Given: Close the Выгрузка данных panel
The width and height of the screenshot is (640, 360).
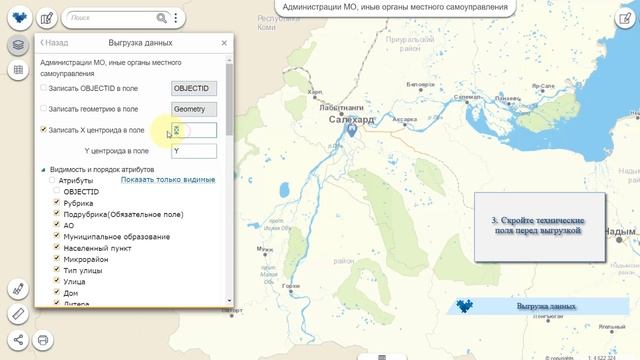Looking at the screenshot, I should coord(224,43).
